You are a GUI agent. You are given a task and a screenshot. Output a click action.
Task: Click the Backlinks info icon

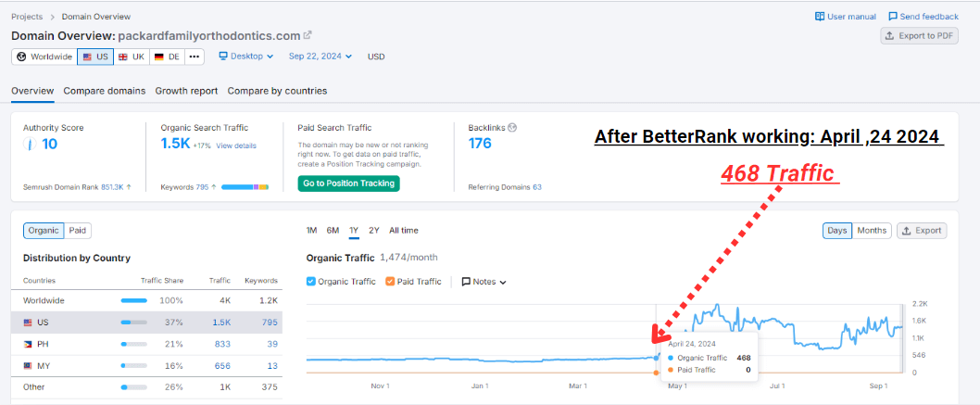pyautogui.click(x=512, y=128)
